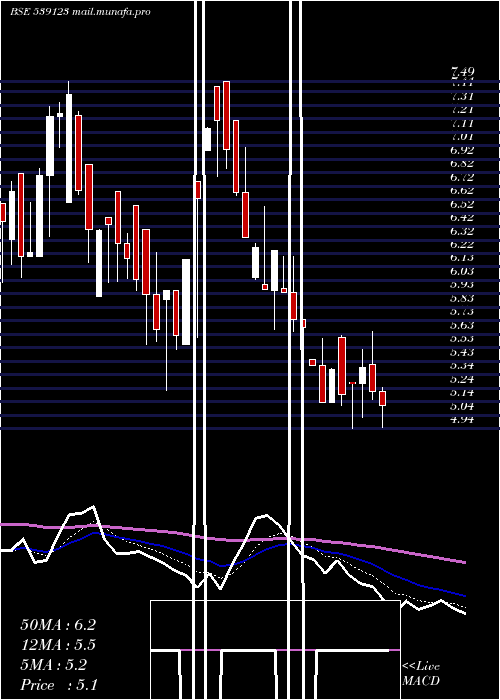Click the 7.49 top price label
500x700 pixels.
462,71
